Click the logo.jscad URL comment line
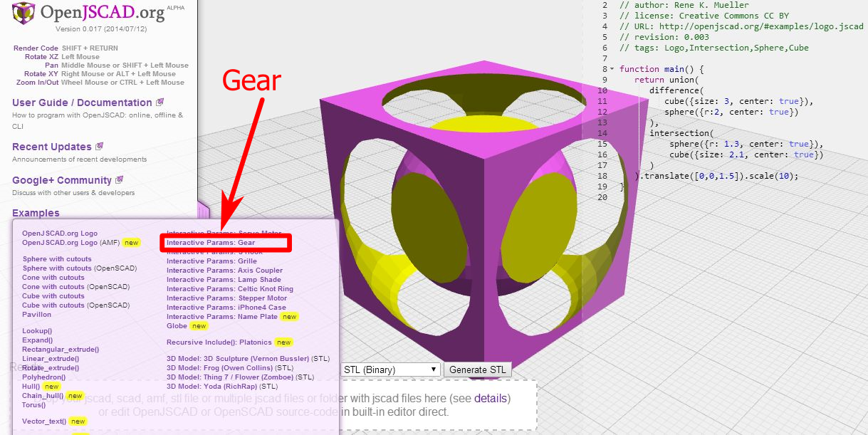 pos(741,26)
